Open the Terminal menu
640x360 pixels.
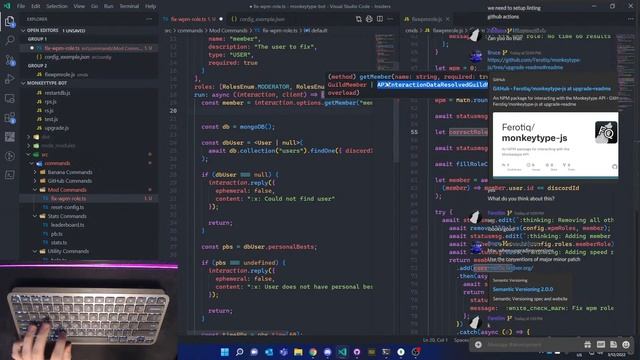[x=129, y=6]
